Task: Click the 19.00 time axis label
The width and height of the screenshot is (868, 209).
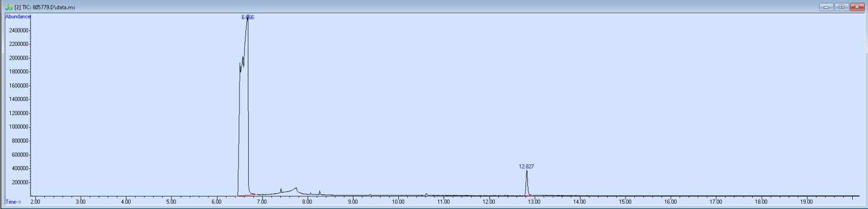Action: (806, 202)
